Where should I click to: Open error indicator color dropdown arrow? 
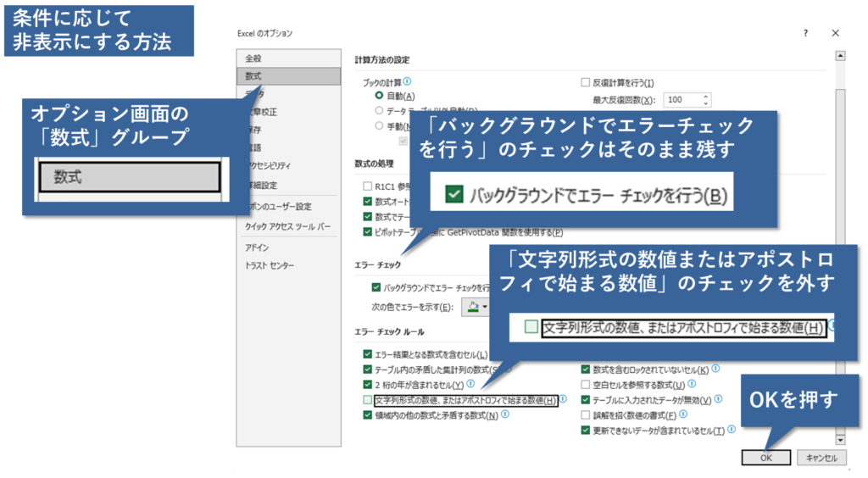pyautogui.click(x=486, y=307)
